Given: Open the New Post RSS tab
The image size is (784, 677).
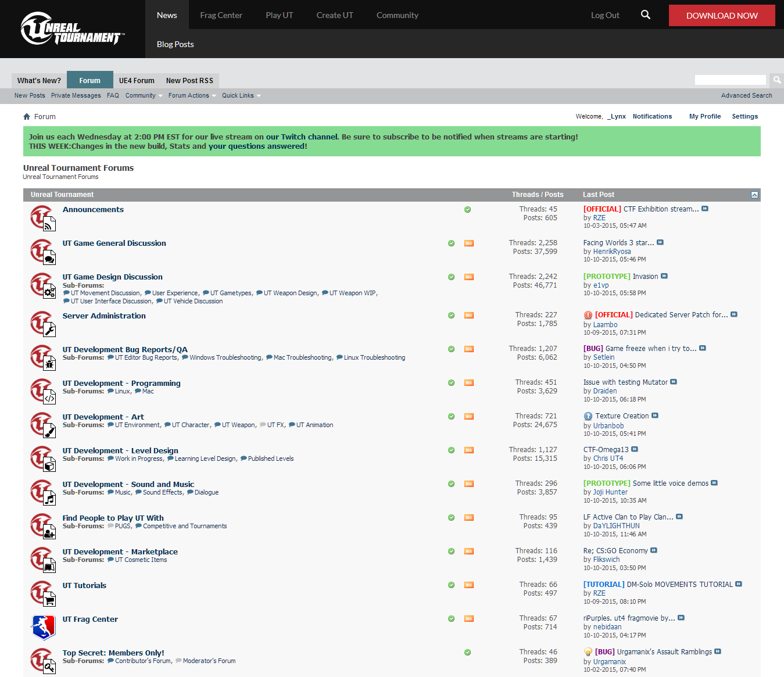Looking at the screenshot, I should [189, 80].
